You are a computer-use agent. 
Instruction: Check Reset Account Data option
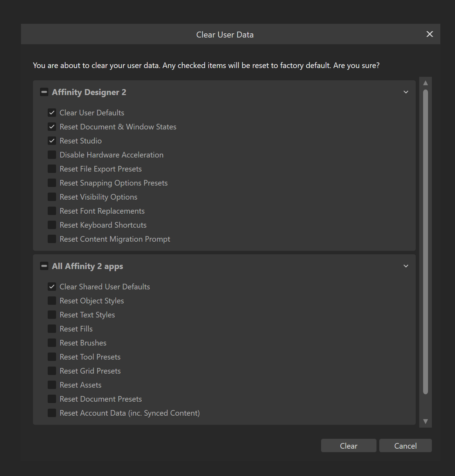[52, 413]
